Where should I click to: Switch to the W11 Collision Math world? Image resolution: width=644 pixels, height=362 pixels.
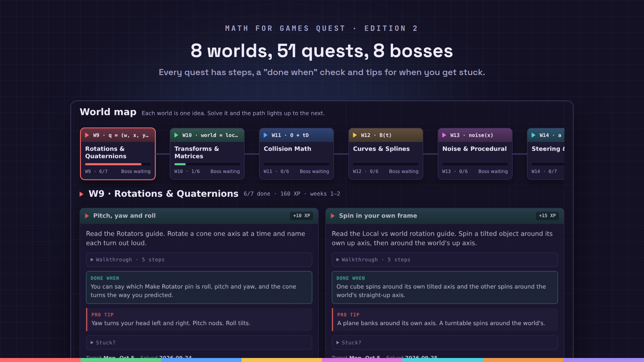click(x=296, y=154)
